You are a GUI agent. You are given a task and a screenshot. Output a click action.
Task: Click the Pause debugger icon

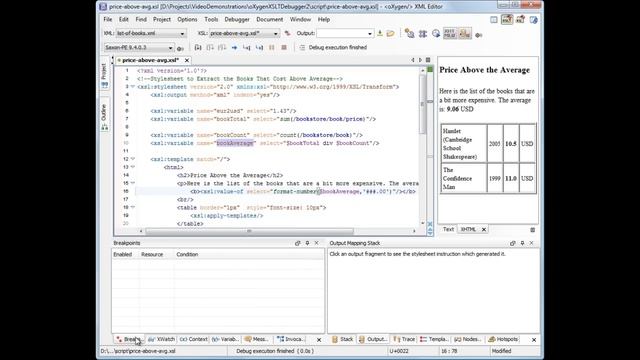[x=271, y=48]
